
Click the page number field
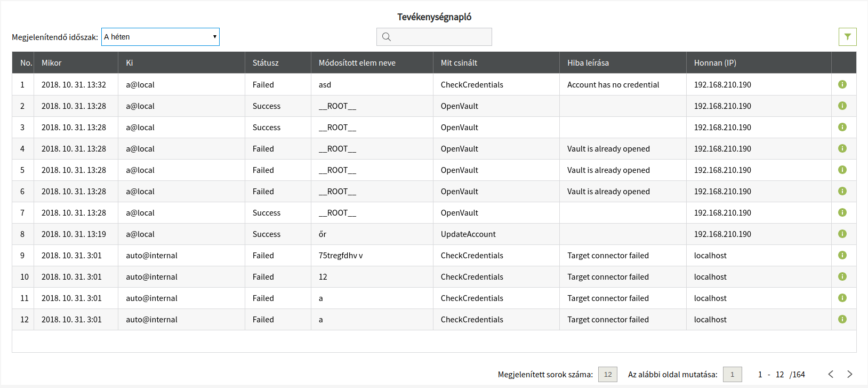coord(733,374)
